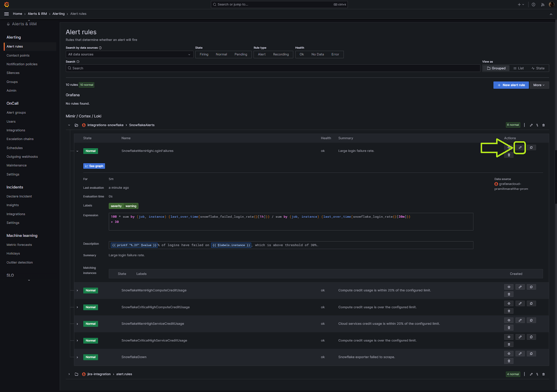Delete SnowflakeCriticalHighServiceCreditUsage rule trash icon

(x=509, y=344)
